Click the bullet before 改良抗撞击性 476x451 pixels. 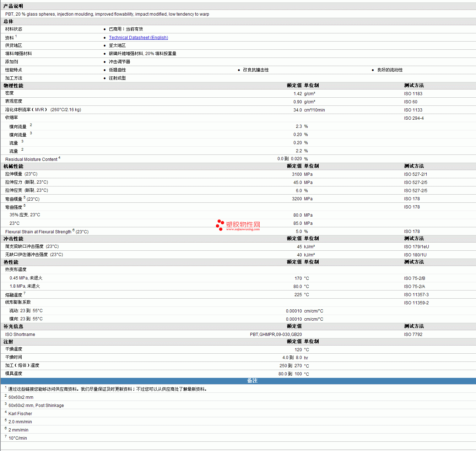point(239,70)
